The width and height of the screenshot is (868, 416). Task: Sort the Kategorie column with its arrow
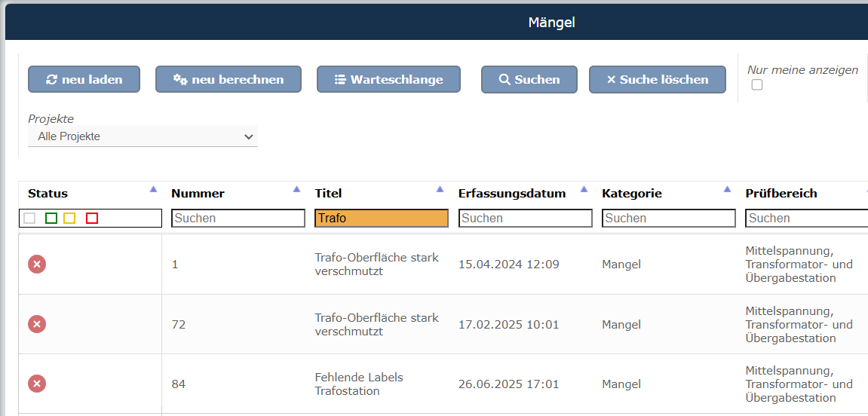(x=728, y=189)
